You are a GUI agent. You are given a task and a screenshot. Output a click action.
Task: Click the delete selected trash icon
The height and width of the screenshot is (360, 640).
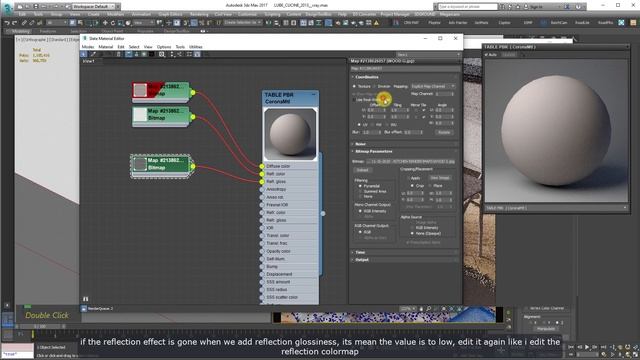click(x=118, y=54)
